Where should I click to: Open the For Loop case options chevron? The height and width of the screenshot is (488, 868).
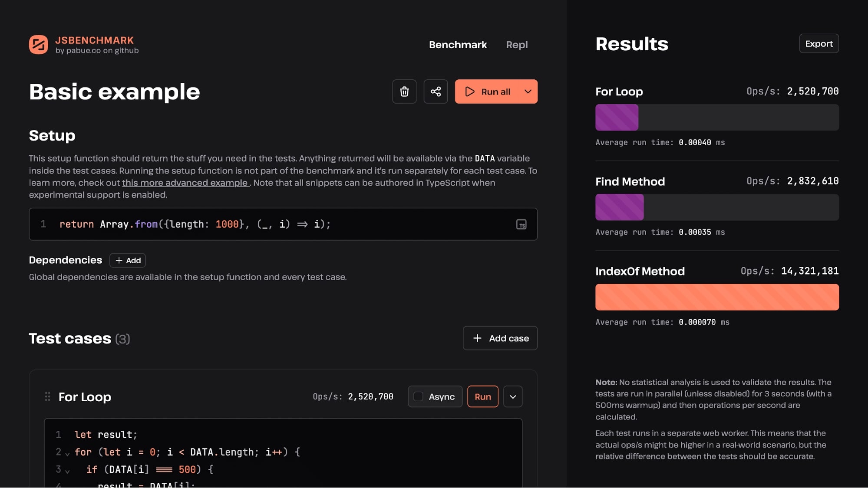point(512,396)
